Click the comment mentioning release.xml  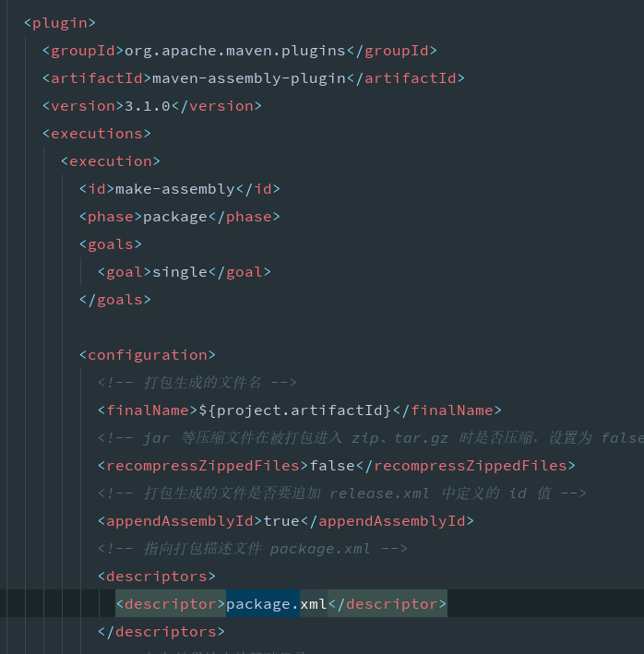click(x=342, y=493)
